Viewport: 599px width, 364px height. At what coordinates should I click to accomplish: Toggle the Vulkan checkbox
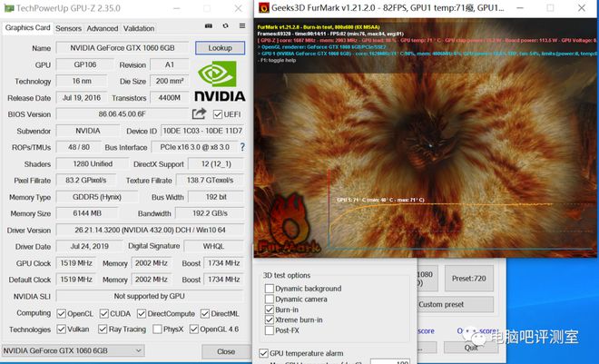(x=61, y=329)
